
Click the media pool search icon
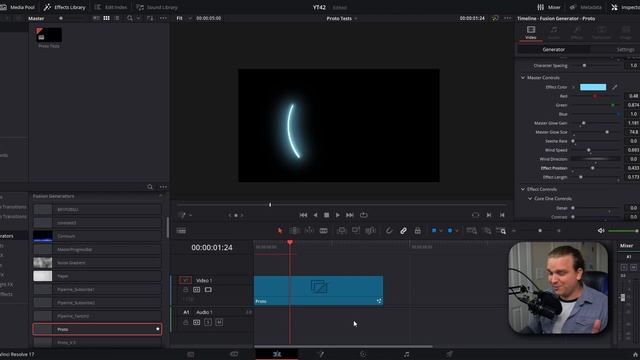[130, 18]
